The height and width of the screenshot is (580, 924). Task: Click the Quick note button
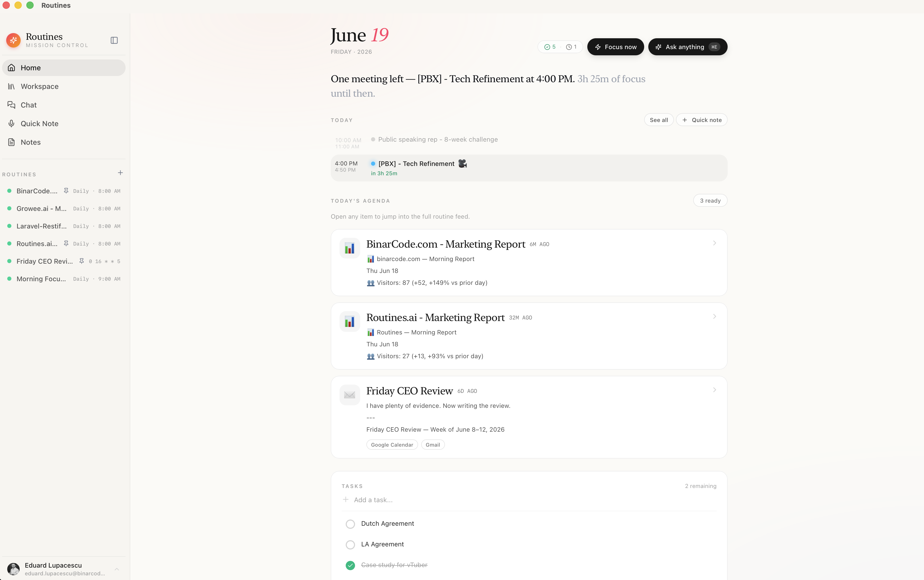pyautogui.click(x=701, y=120)
